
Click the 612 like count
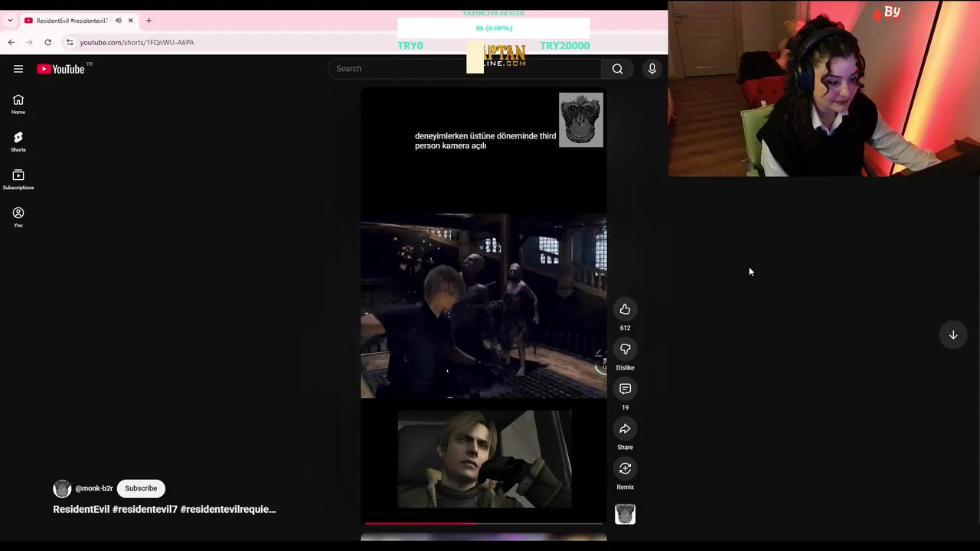(x=625, y=328)
